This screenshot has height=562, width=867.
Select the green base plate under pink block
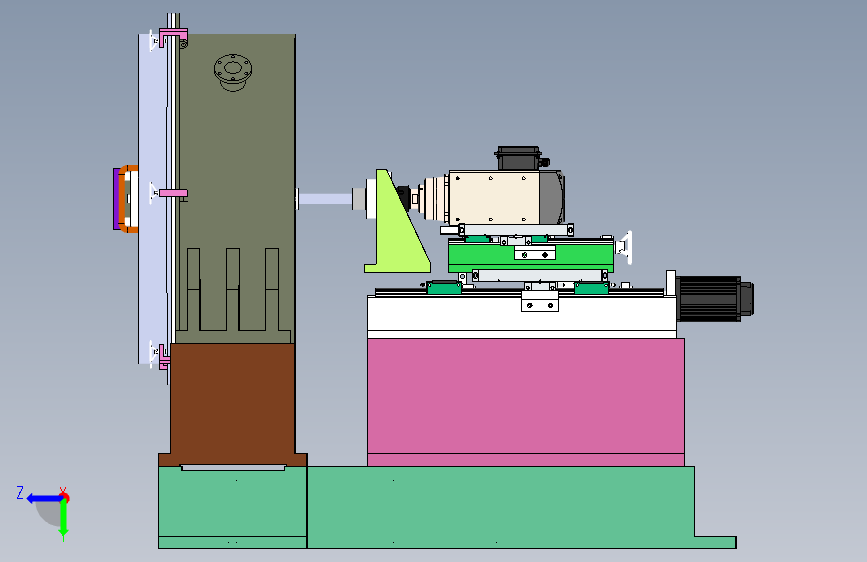[x=521, y=507]
